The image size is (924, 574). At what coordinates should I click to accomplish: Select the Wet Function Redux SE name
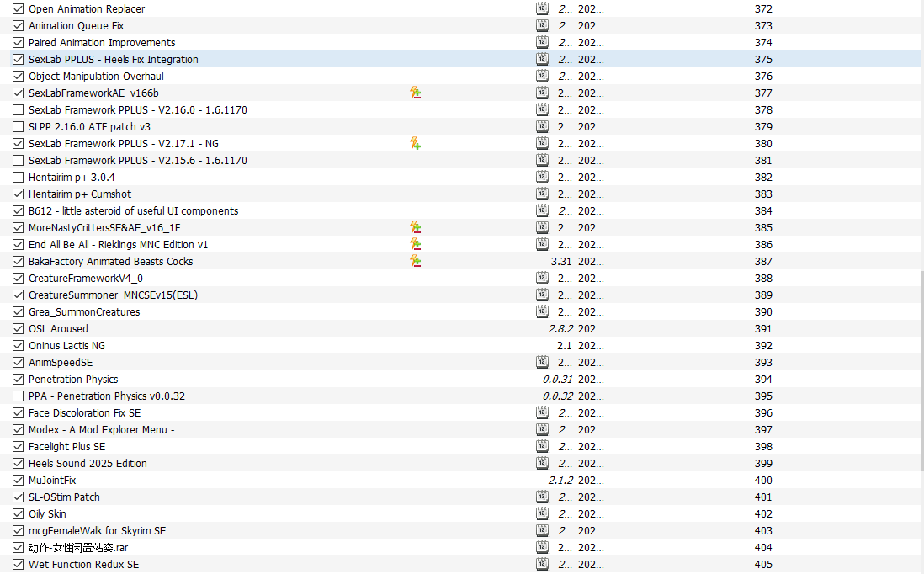pyautogui.click(x=83, y=564)
